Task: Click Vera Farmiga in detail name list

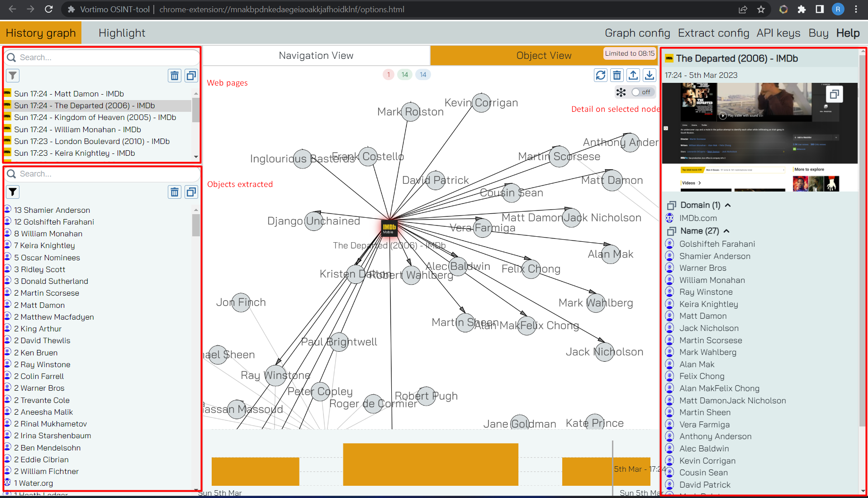Action: pyautogui.click(x=704, y=425)
